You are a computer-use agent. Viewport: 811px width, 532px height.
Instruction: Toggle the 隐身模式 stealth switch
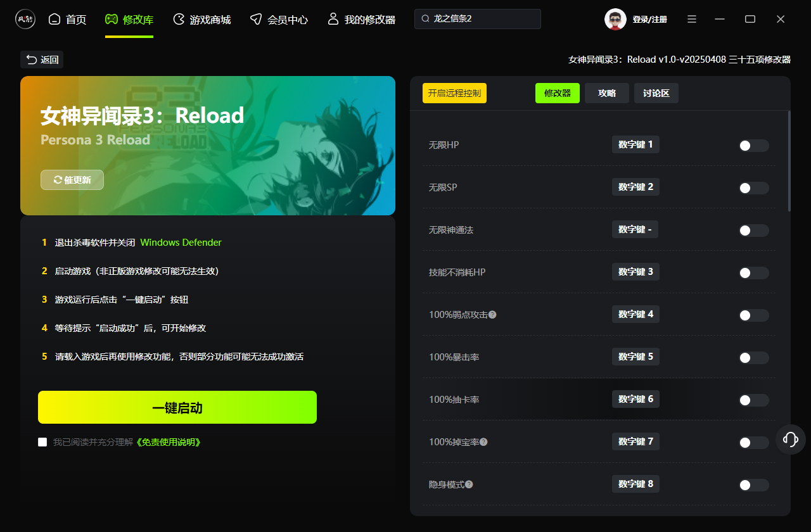(x=754, y=485)
